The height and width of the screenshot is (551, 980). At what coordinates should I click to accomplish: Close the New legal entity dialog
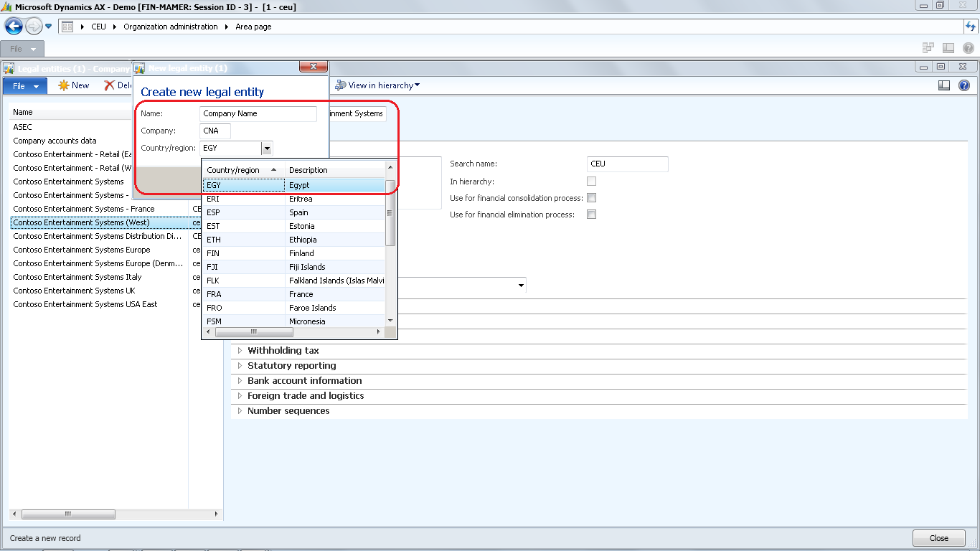pos(313,67)
